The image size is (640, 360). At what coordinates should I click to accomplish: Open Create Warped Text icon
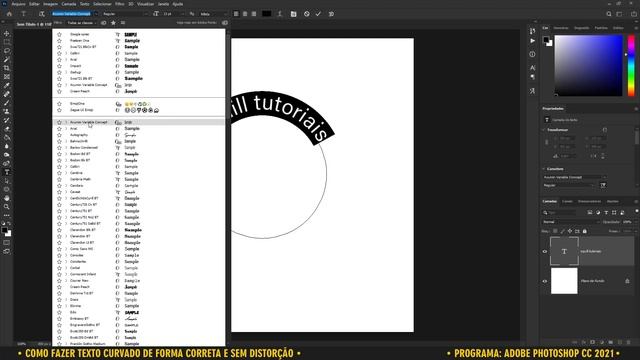[x=280, y=14]
